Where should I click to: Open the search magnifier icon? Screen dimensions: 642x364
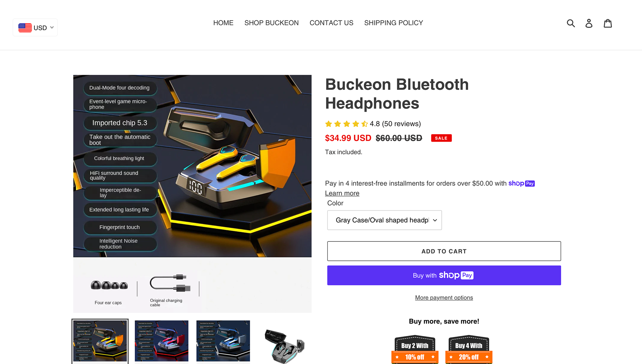click(571, 23)
